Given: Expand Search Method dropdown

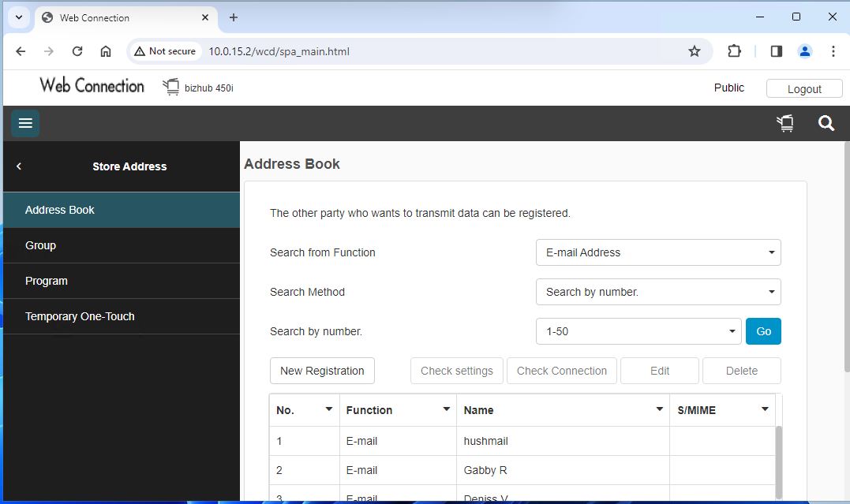Looking at the screenshot, I should coord(658,292).
